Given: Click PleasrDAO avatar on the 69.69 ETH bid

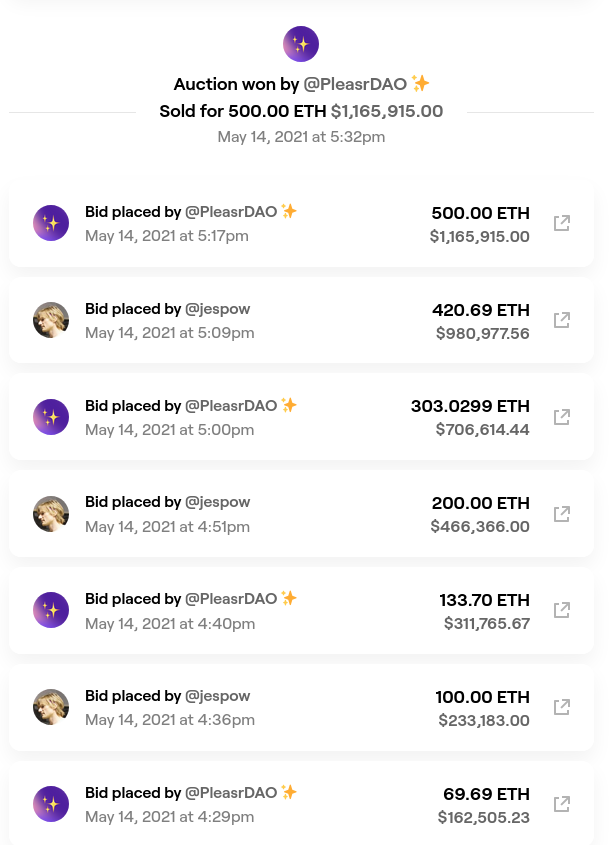Looking at the screenshot, I should (51, 804).
